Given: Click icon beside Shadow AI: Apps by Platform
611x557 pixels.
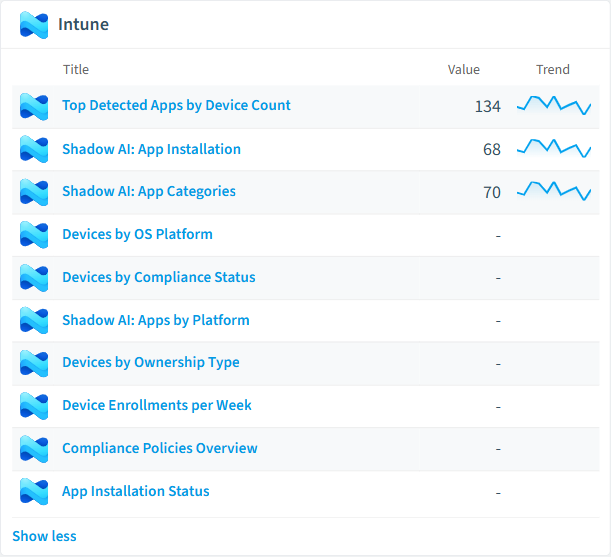Looking at the screenshot, I should [34, 320].
